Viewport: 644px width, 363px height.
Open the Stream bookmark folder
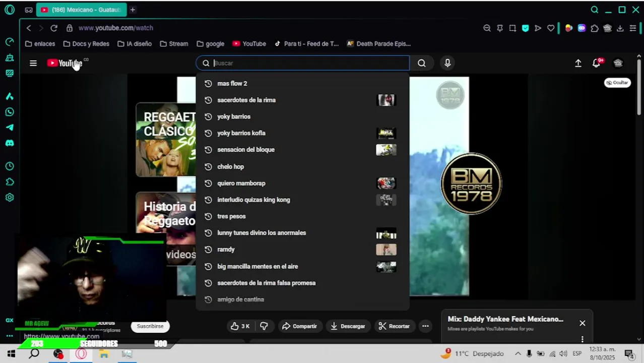click(174, 44)
